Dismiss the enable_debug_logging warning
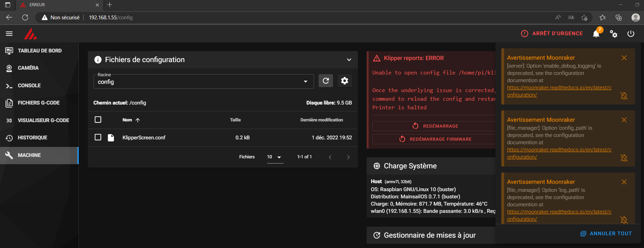This screenshot has width=644, height=248. [624, 58]
